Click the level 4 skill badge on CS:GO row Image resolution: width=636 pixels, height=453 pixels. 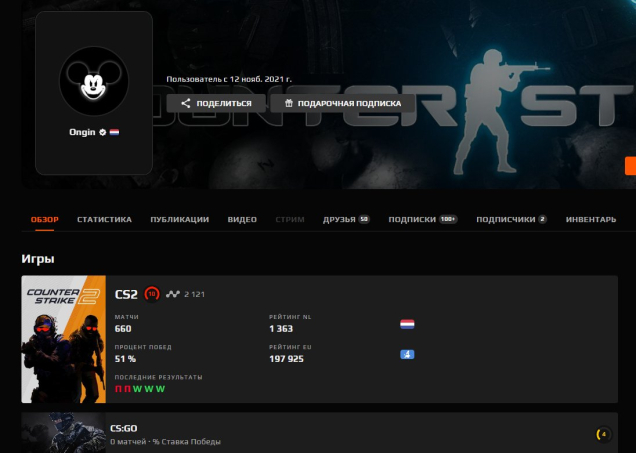pos(604,434)
